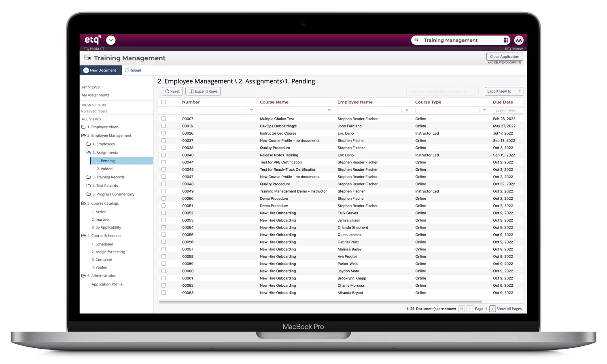Toggle the select-all header checkbox
This screenshot has width=607, height=364.
click(x=163, y=102)
